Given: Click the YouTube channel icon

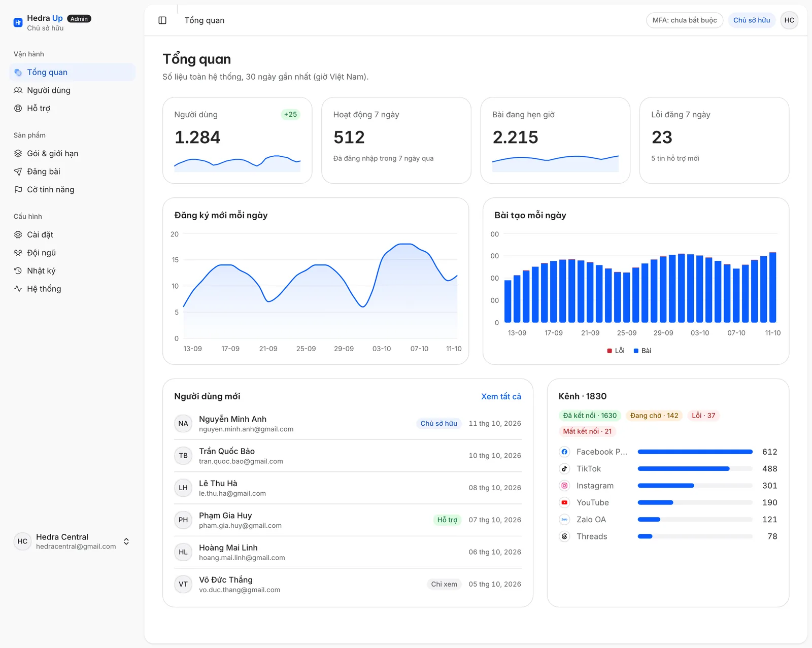Looking at the screenshot, I should click(x=564, y=502).
